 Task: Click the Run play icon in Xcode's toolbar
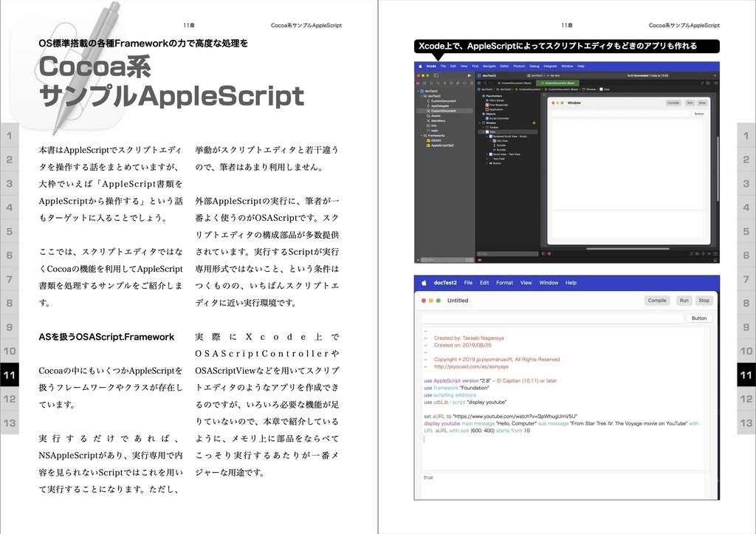(470, 75)
